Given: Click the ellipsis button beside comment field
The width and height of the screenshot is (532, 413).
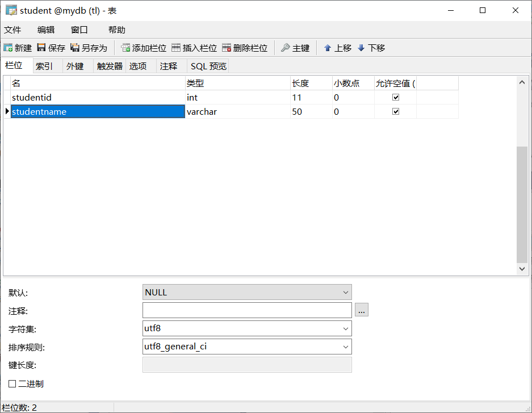Looking at the screenshot, I should tap(361, 310).
